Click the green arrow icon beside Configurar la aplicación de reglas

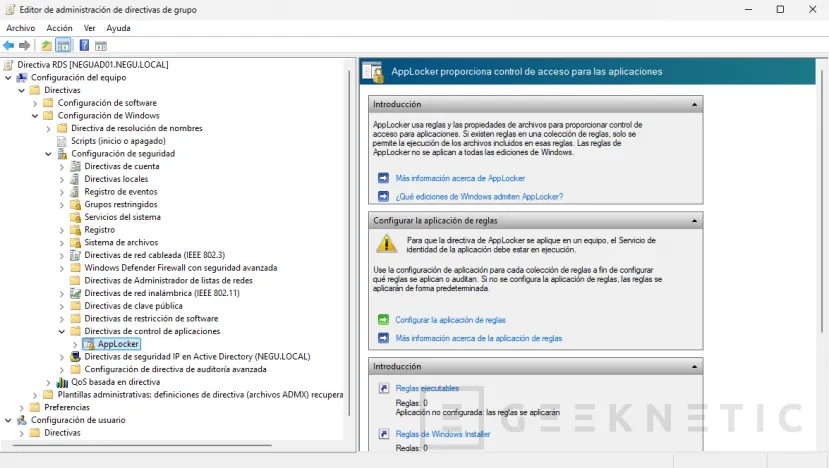(x=383, y=319)
